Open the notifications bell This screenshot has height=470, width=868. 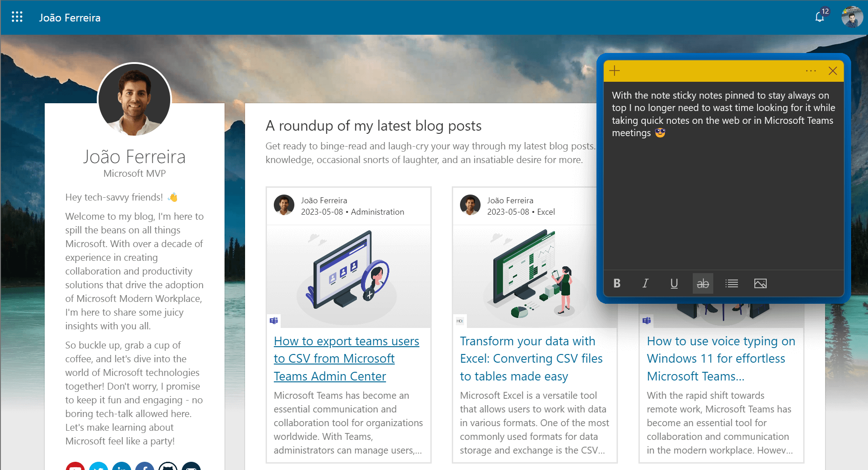click(820, 17)
